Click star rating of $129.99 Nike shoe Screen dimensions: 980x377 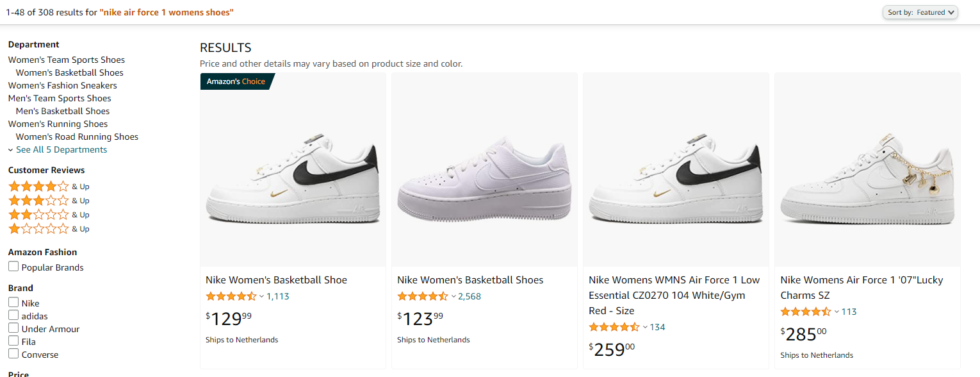(x=231, y=296)
